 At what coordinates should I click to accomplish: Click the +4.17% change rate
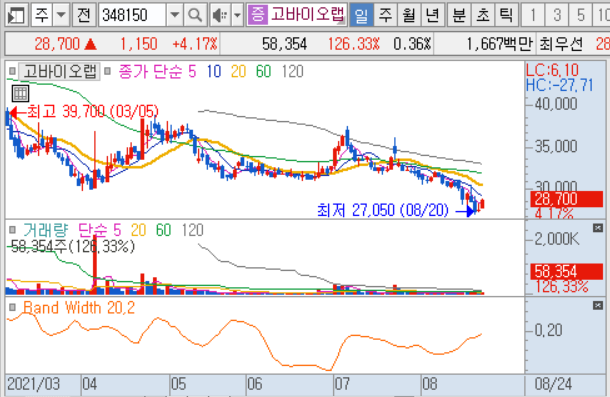coord(195,44)
